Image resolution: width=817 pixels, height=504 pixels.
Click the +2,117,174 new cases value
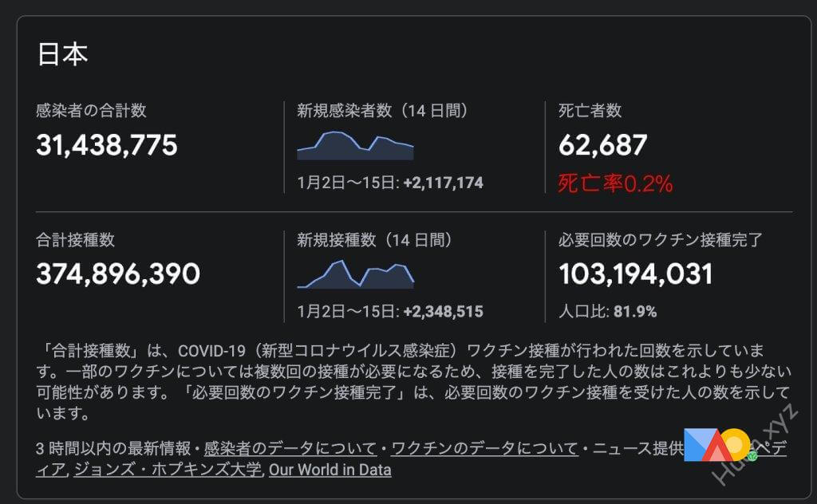[x=444, y=183]
